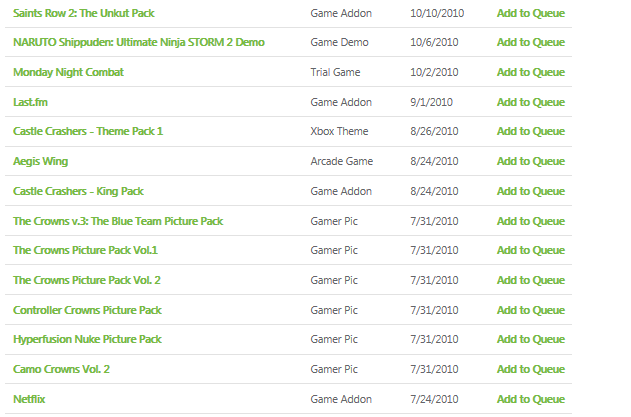Select date 8/24/2010 in King Pack row

pyautogui.click(x=434, y=191)
